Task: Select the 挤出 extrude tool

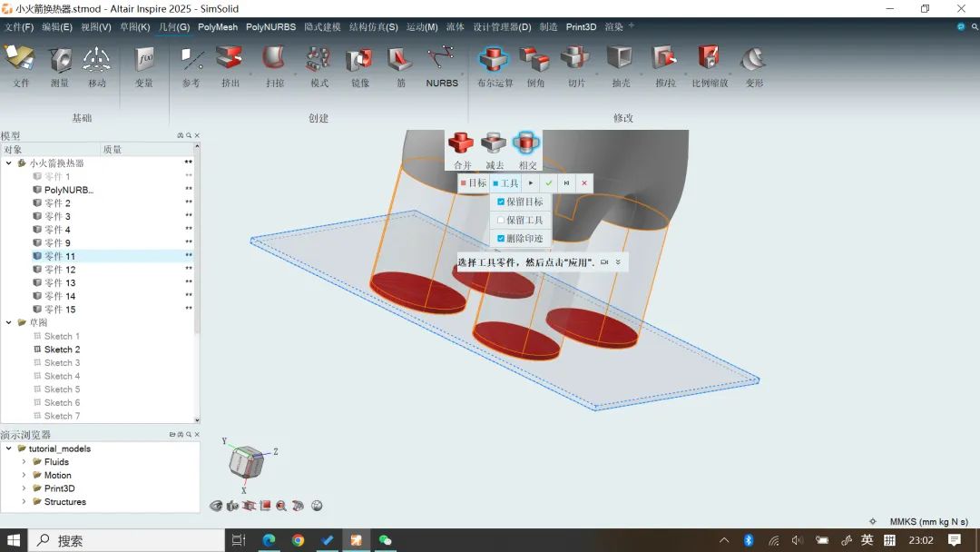Action: pos(230,61)
